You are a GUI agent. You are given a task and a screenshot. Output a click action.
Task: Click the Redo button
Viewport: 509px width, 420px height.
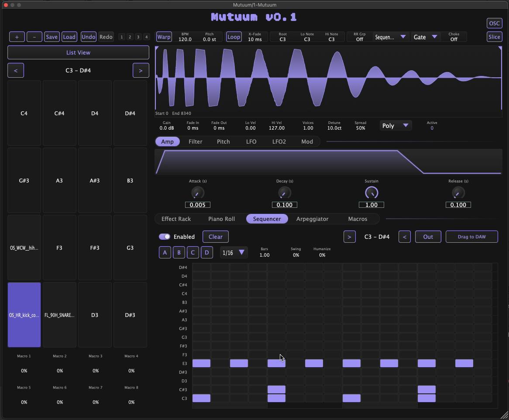106,37
